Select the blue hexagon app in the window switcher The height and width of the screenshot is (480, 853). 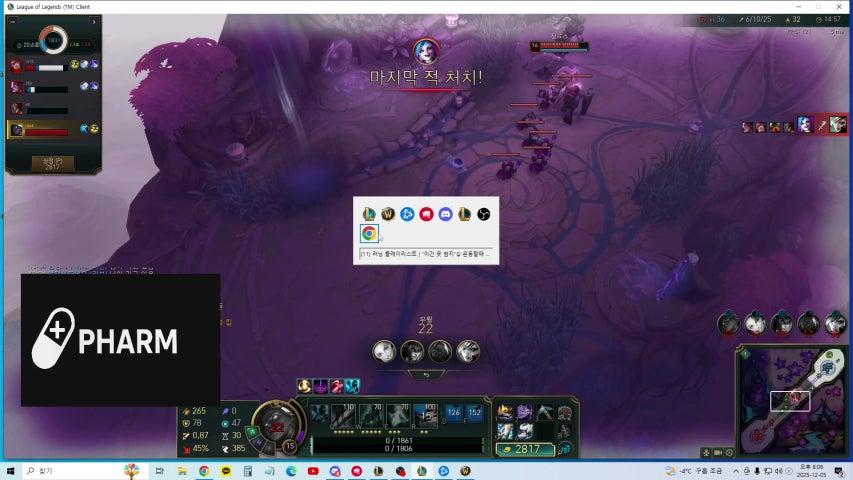(407, 214)
